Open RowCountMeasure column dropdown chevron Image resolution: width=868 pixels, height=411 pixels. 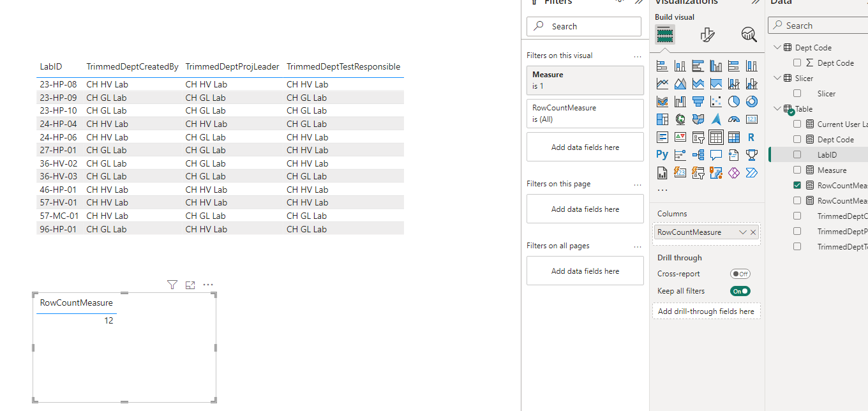point(742,232)
